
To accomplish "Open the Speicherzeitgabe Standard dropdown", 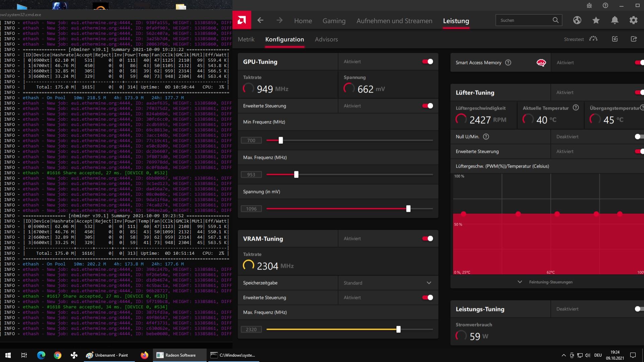I will [388, 283].
